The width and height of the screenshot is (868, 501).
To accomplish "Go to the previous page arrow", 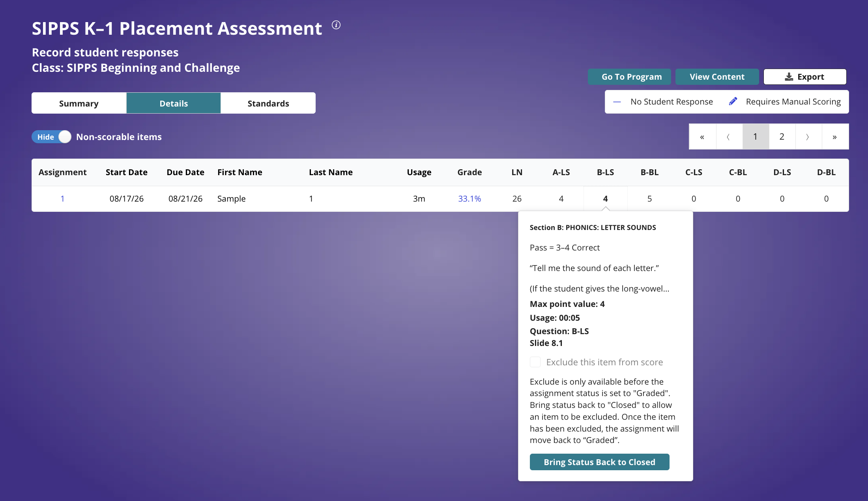I will click(729, 136).
